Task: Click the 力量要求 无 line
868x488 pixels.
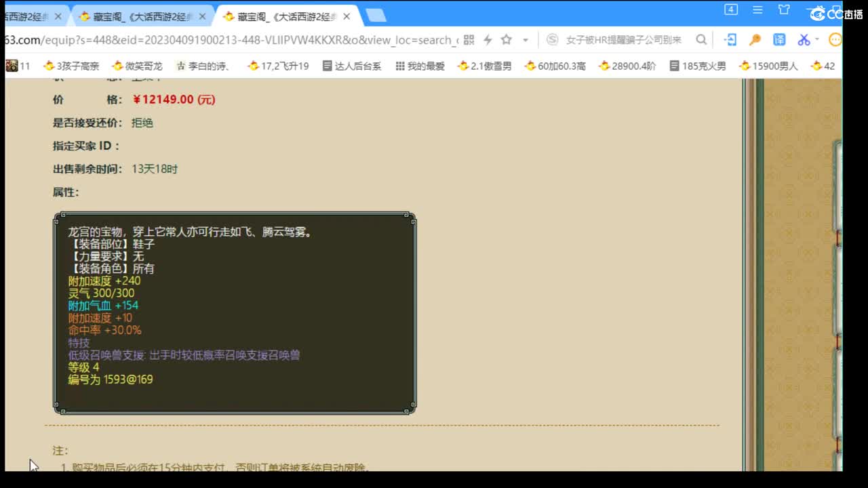Action: click(x=106, y=257)
